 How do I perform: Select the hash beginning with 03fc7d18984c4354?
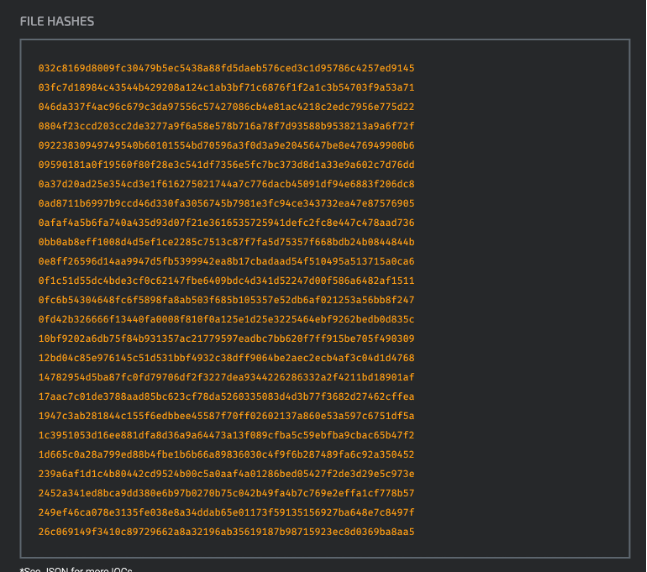click(x=226, y=87)
